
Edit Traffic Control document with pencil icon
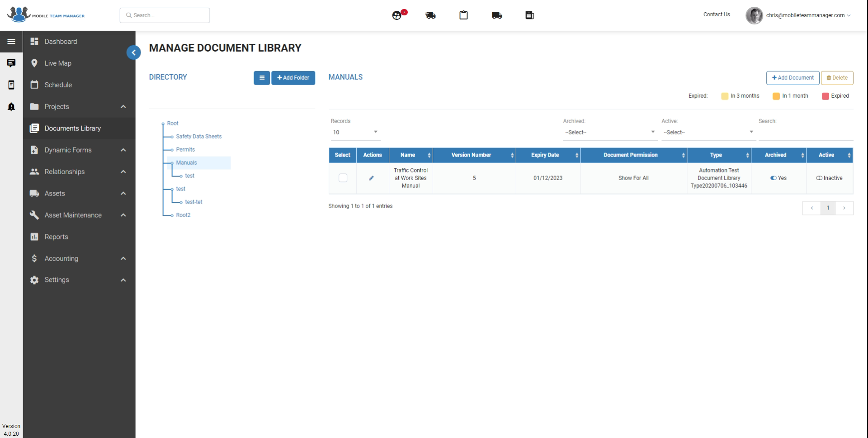(x=372, y=178)
